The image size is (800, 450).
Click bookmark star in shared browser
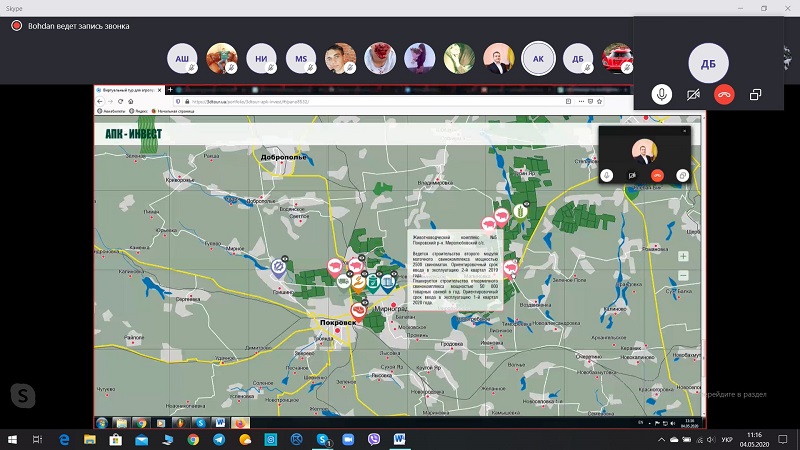pos(599,102)
